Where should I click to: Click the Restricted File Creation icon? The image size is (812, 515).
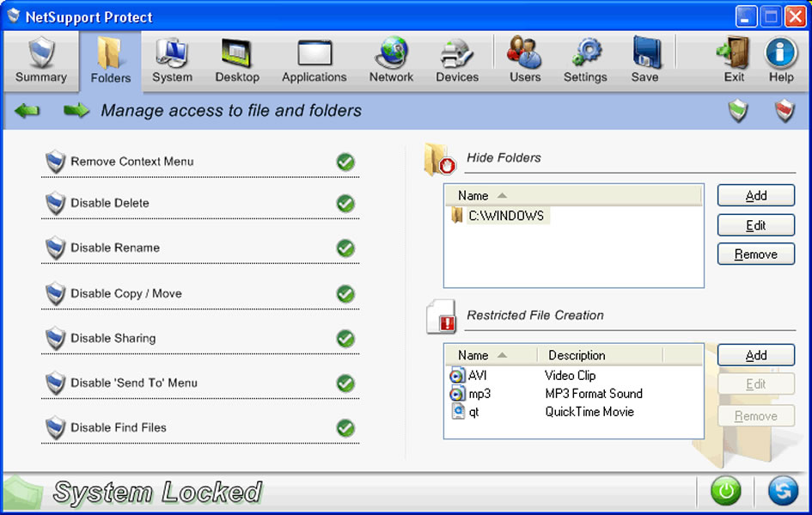click(441, 316)
